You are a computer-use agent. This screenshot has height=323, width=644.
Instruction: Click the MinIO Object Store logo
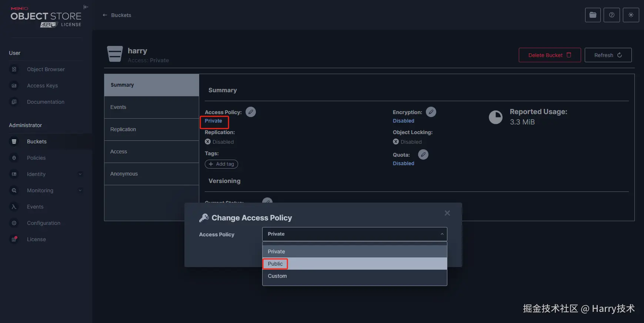46,17
